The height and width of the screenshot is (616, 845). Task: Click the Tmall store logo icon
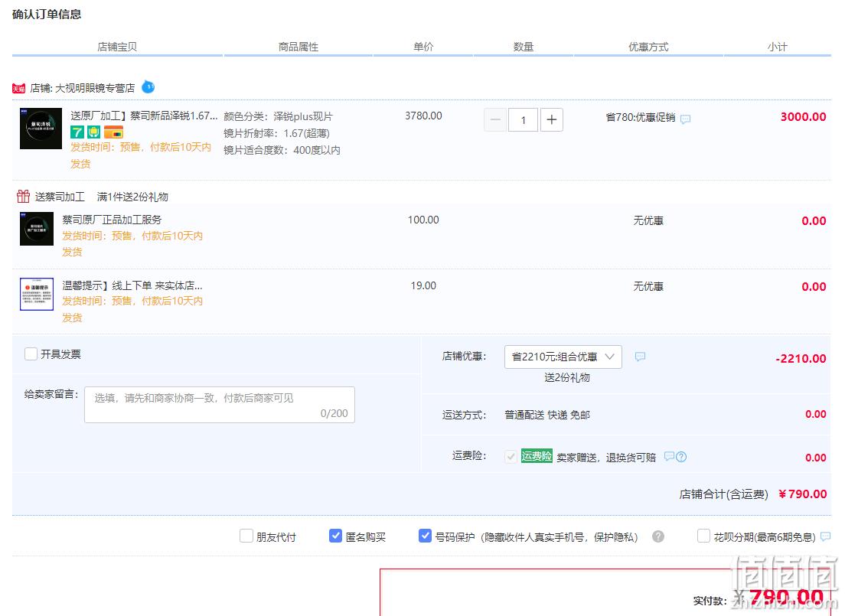point(18,89)
